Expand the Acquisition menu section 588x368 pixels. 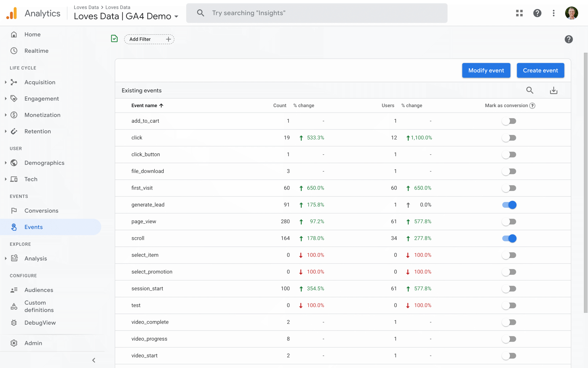pos(40,82)
